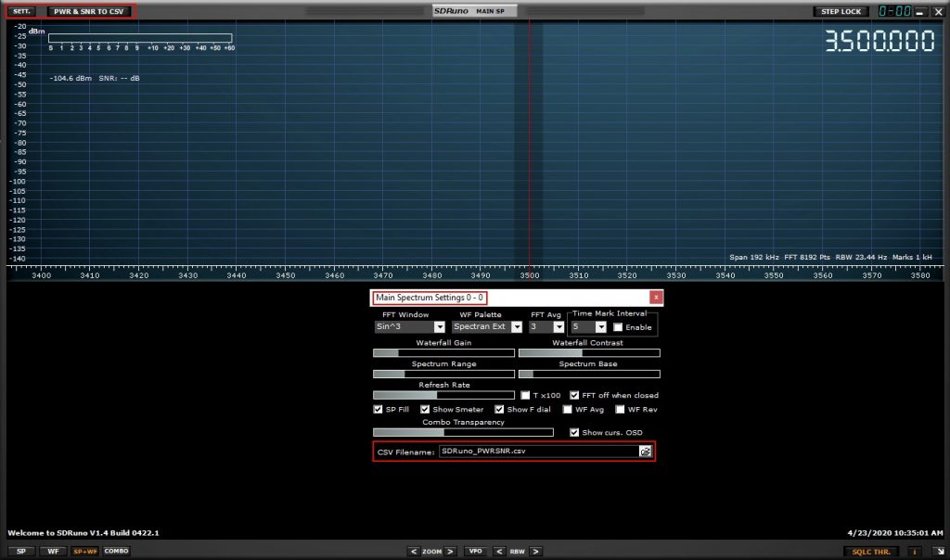Click the resize arrow icon at bottom right
Screen dimensions: 950x560
[938, 551]
